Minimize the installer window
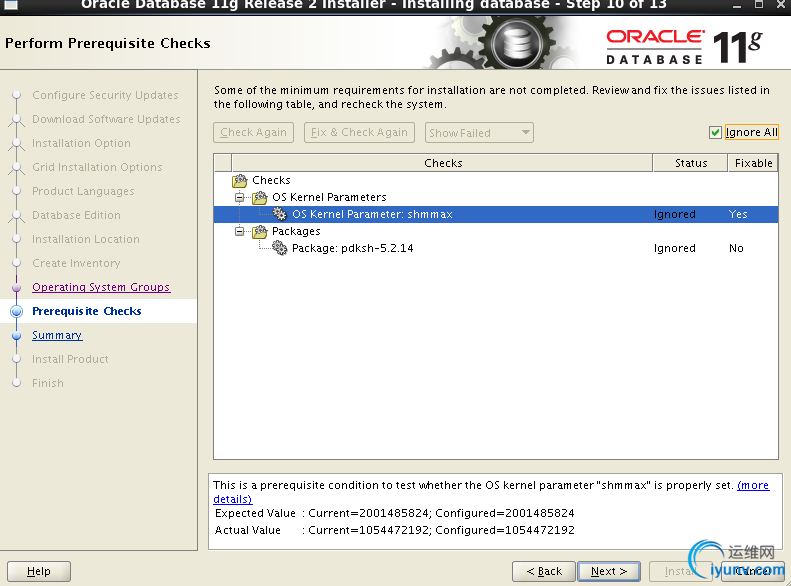 pos(737,5)
